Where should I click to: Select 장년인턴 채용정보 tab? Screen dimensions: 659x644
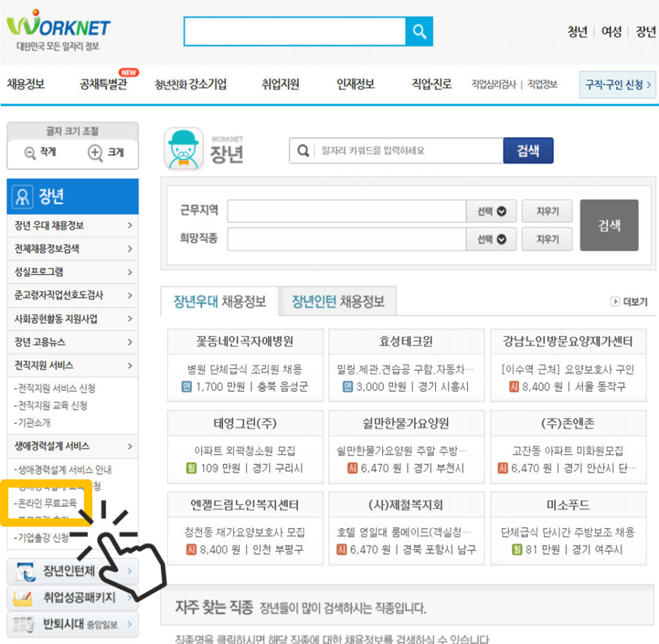(338, 301)
